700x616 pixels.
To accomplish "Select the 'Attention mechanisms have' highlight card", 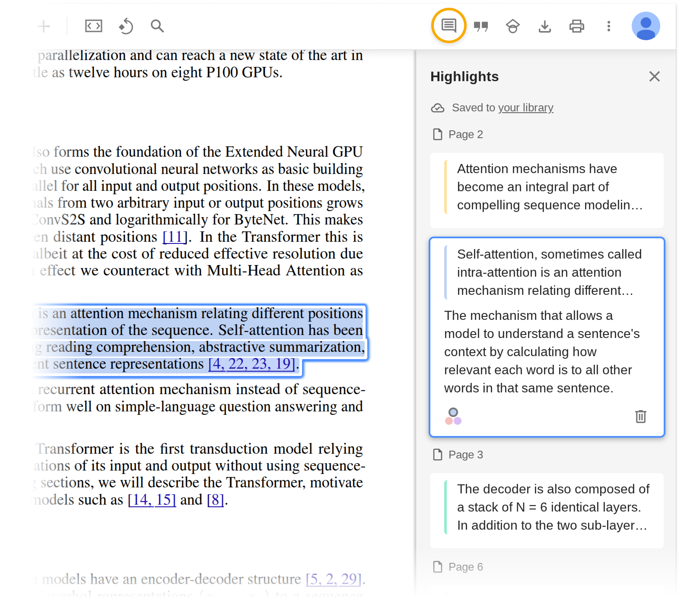I will 547,187.
